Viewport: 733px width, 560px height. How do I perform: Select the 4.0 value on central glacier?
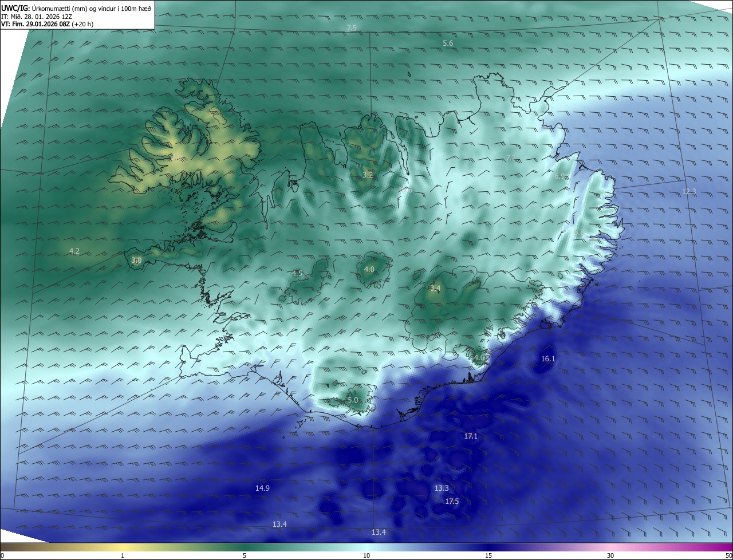click(x=369, y=269)
